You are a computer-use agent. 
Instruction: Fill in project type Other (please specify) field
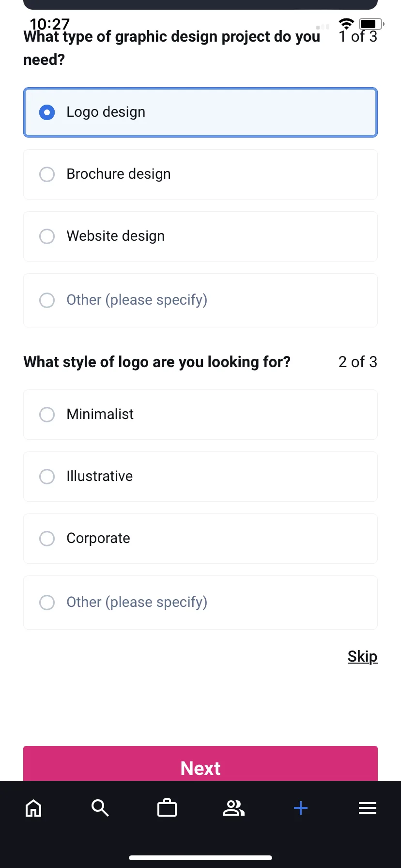coord(200,300)
